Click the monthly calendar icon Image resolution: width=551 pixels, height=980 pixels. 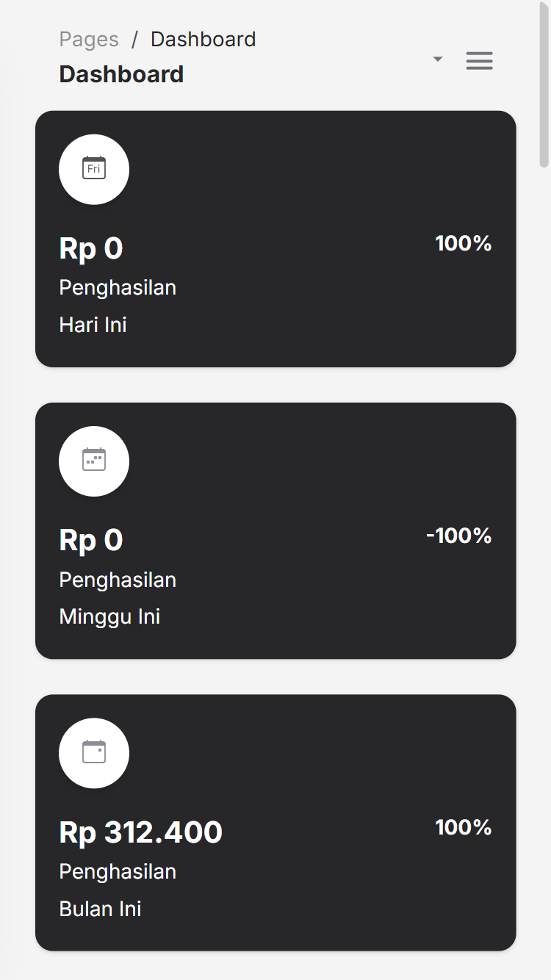tap(94, 753)
